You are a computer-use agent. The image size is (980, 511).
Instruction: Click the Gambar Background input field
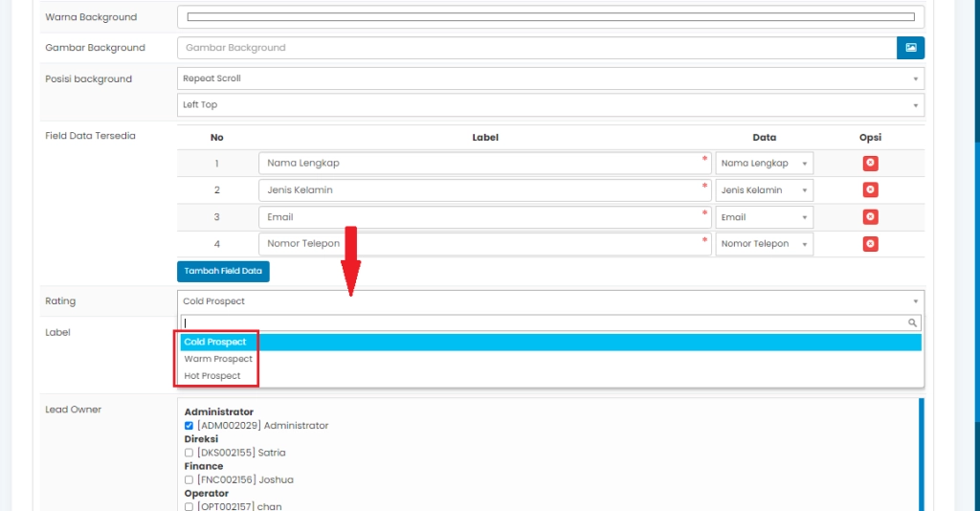tap(537, 48)
